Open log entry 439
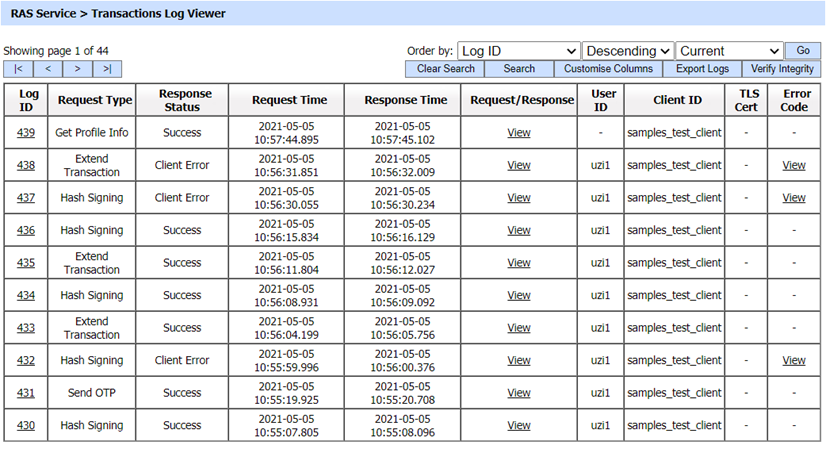The height and width of the screenshot is (449, 826). [26, 133]
